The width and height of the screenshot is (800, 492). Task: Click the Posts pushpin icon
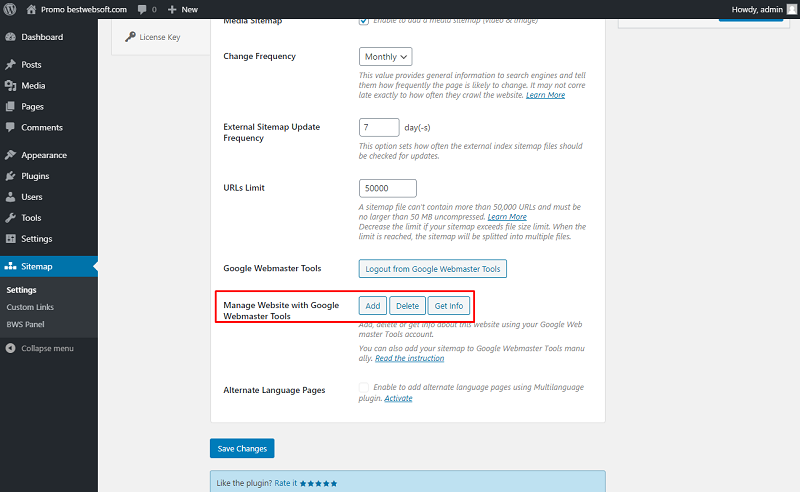[x=10, y=64]
